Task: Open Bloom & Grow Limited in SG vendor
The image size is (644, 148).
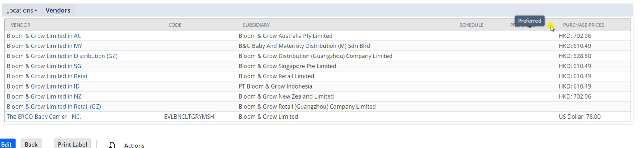Action: click(x=44, y=66)
